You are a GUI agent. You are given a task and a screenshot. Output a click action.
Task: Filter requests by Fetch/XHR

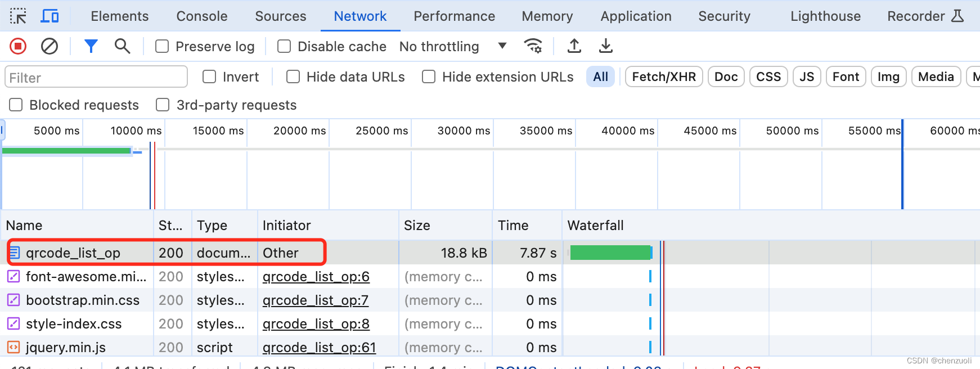coord(664,76)
